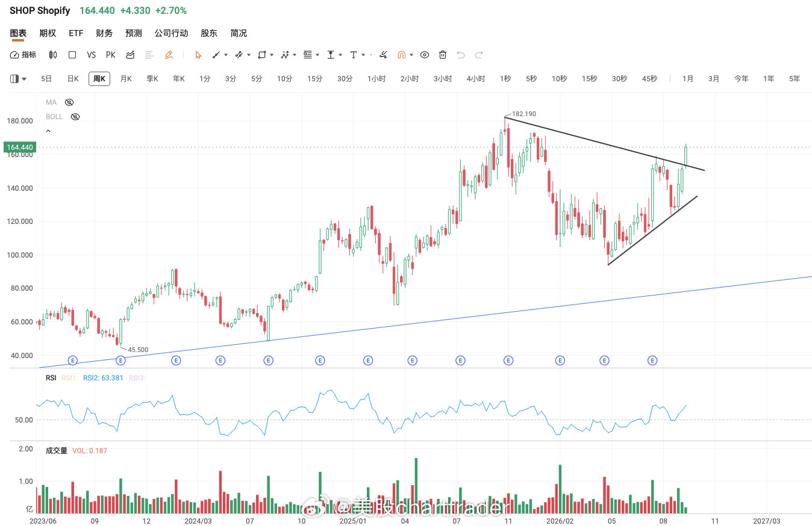Toggle MA indicator visibility eye
This screenshot has height=526, width=812.
(x=69, y=102)
